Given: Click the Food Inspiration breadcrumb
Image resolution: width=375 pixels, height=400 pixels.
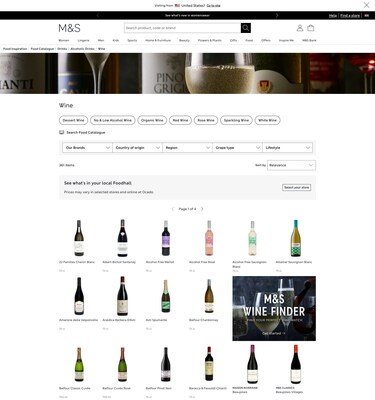Looking at the screenshot, I should coord(15,49).
